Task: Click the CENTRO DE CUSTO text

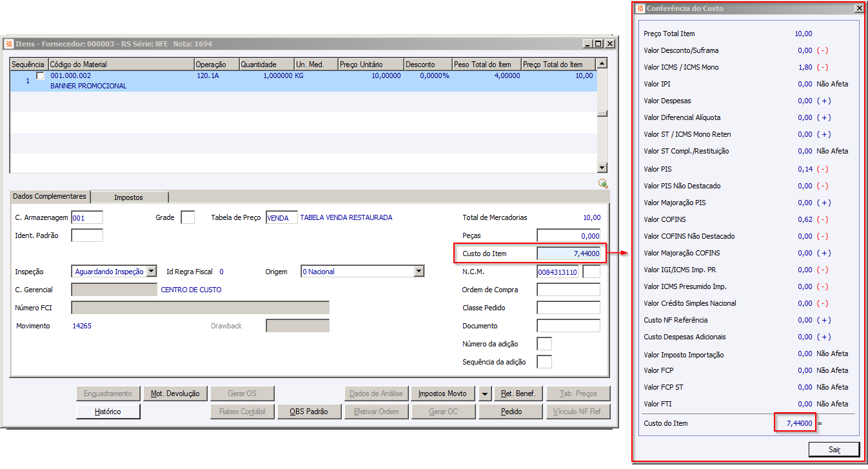Action: [x=191, y=290]
